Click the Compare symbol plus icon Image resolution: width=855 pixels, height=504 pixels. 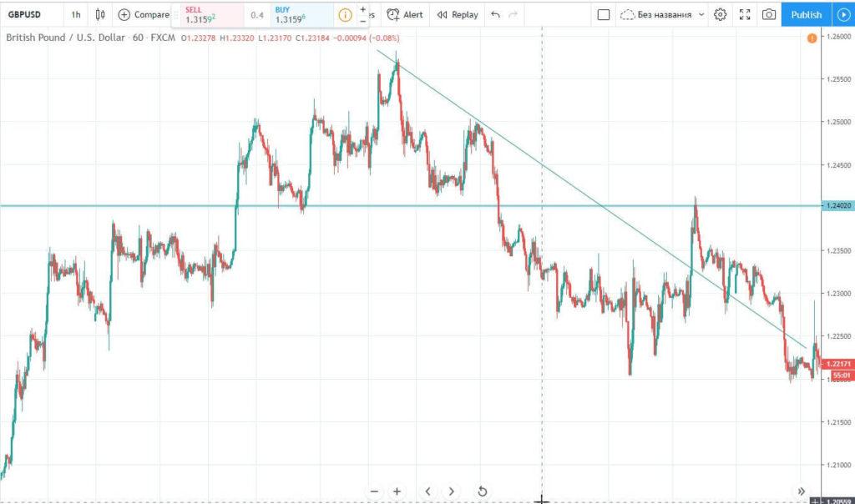[124, 14]
